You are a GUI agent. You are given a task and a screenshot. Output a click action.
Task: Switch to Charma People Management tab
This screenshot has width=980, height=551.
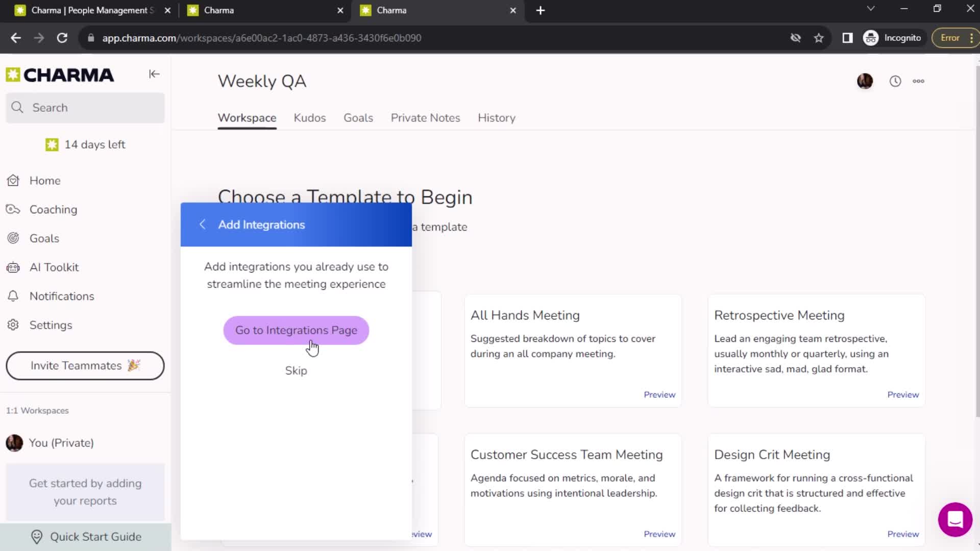click(92, 10)
